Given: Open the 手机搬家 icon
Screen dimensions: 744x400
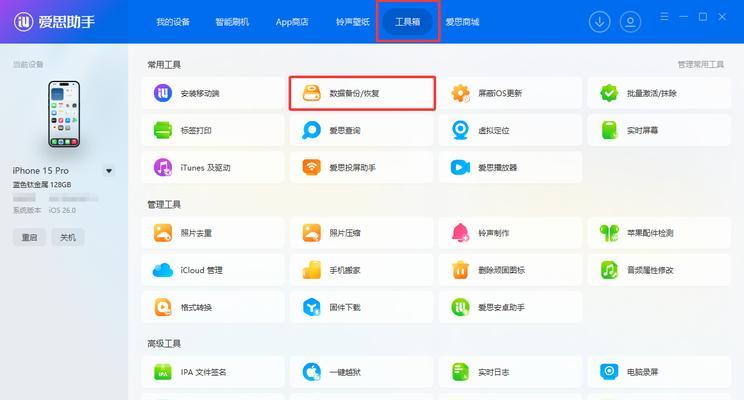Looking at the screenshot, I should click(312, 270).
